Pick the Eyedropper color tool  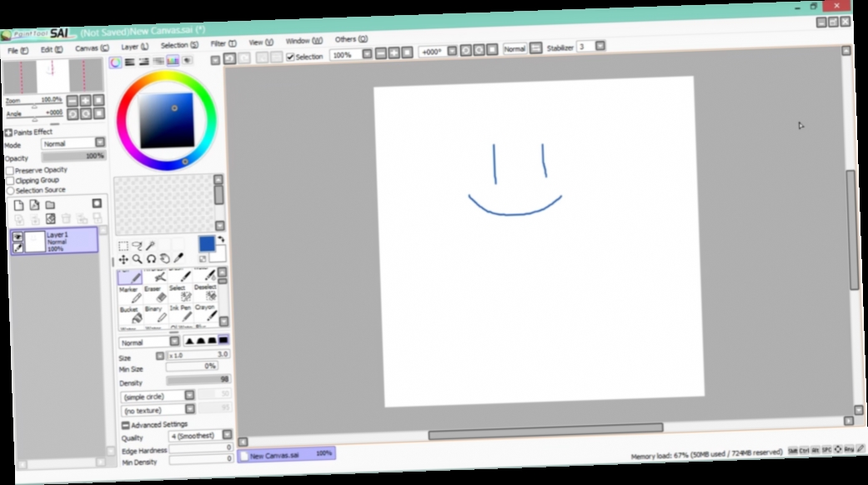179,257
